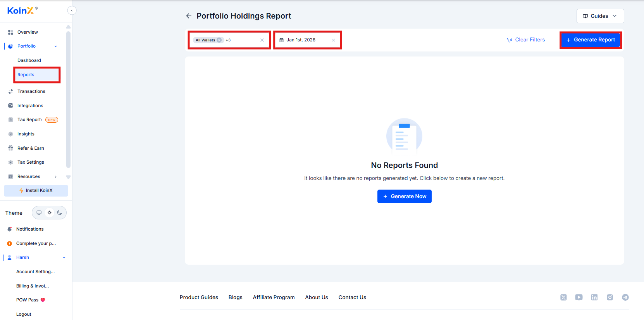Go back using the arrow beside Portfolio Holdings Report
The width and height of the screenshot is (644, 320).
click(x=189, y=16)
